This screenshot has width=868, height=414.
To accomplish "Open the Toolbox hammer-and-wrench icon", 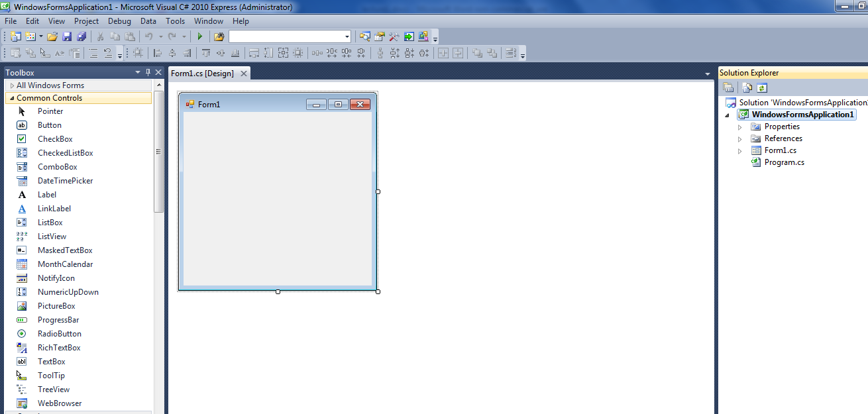I will [x=394, y=36].
